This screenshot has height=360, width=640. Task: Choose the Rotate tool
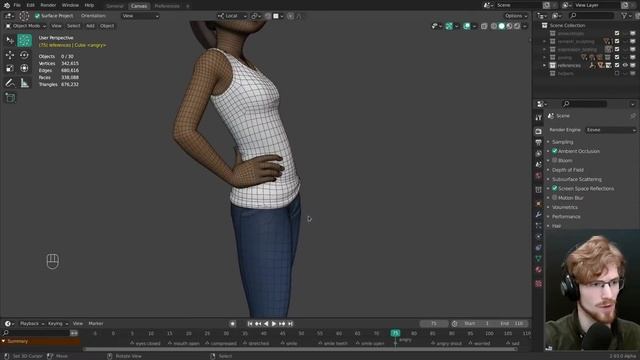pos(24,55)
